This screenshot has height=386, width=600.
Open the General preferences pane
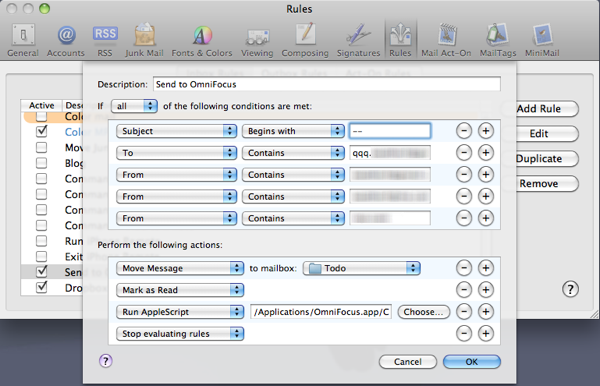(23, 40)
